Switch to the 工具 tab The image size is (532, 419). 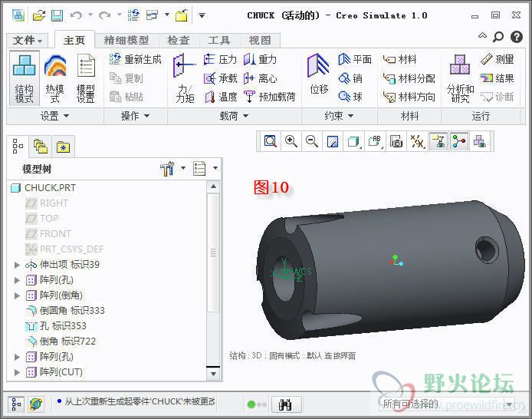(x=219, y=41)
